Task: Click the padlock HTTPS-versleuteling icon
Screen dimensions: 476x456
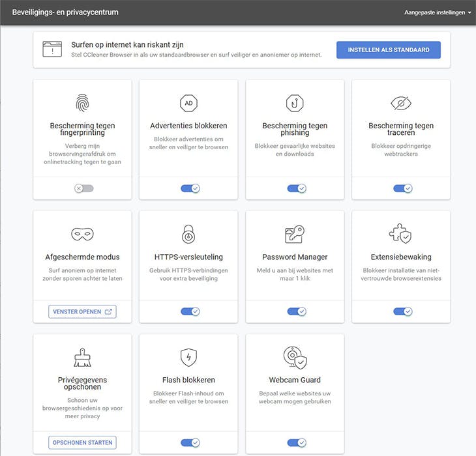Action: (x=188, y=234)
